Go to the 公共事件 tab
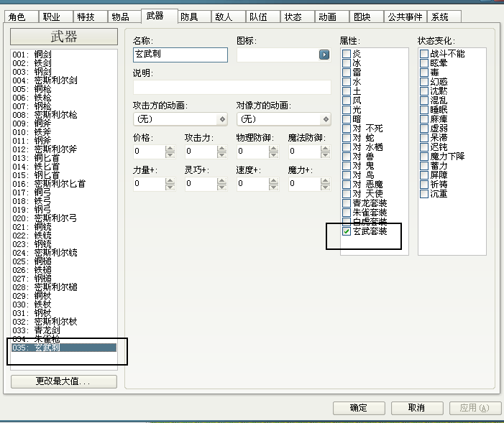504x423 pixels. point(405,17)
